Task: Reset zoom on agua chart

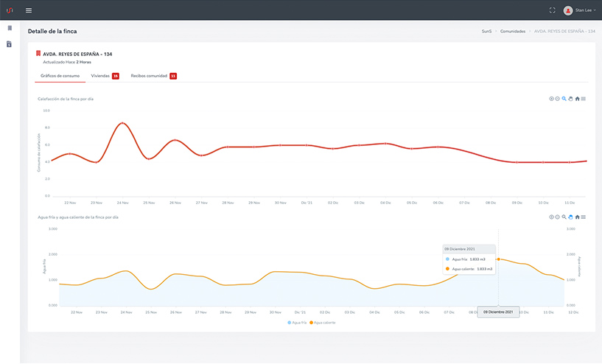Action: pyautogui.click(x=577, y=217)
